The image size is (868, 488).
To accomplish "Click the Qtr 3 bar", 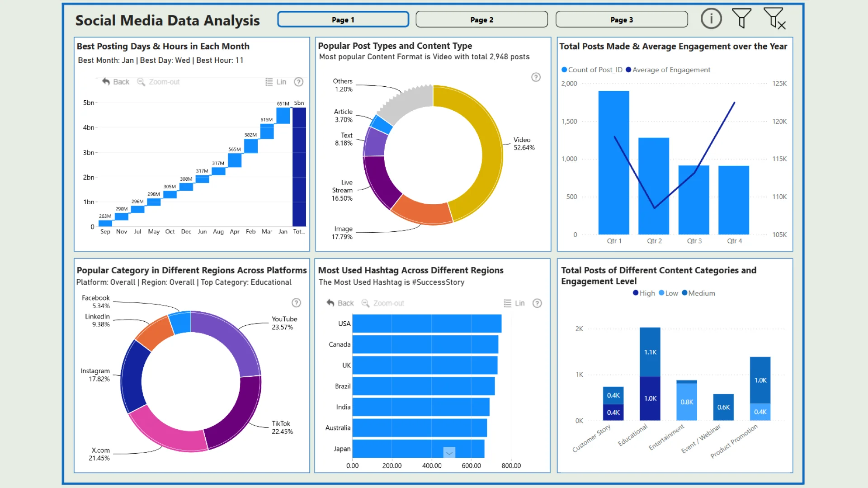I will click(693, 200).
